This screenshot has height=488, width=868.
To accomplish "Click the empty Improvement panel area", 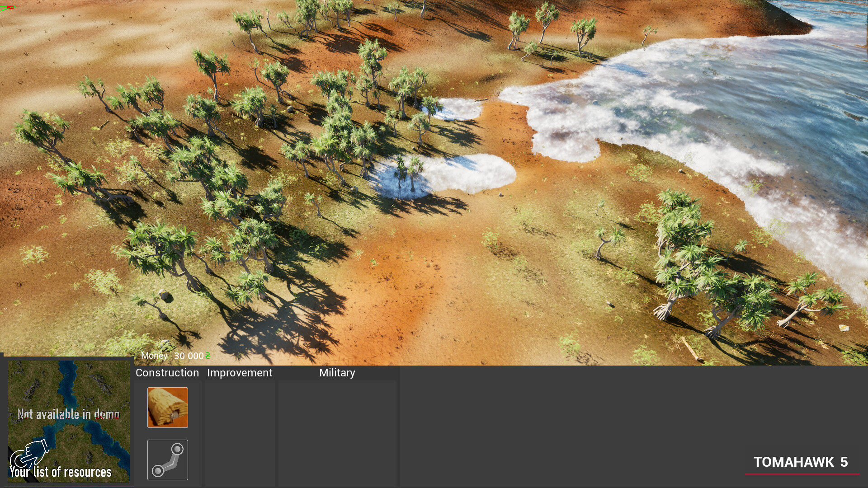I will point(240,434).
